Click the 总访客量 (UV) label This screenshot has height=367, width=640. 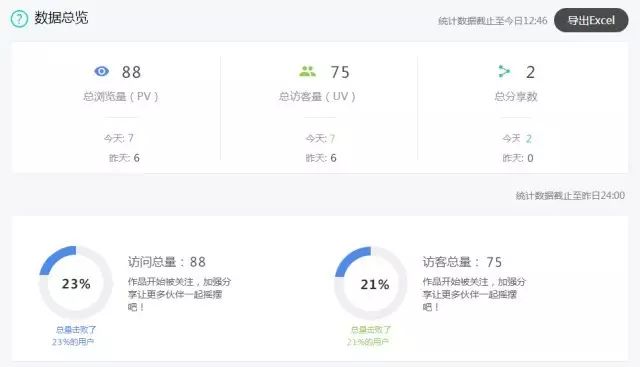pos(317,97)
